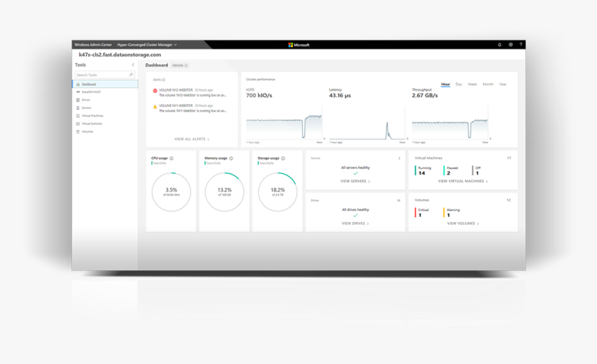Click the Critical 1 volumes count
The height and width of the screenshot is (364, 597).
(x=422, y=213)
